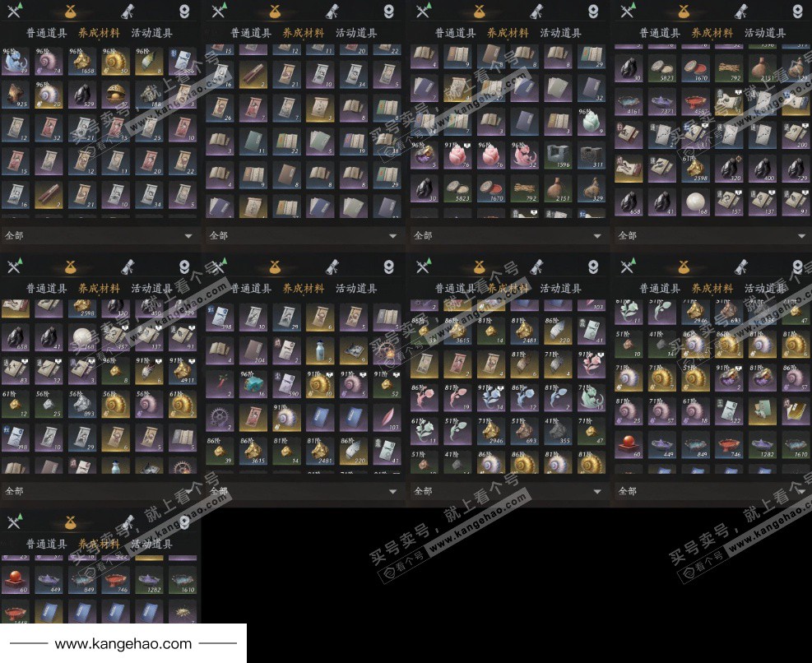
Task: Click the 56阶 silver ore showing 893
Action: tap(81, 403)
